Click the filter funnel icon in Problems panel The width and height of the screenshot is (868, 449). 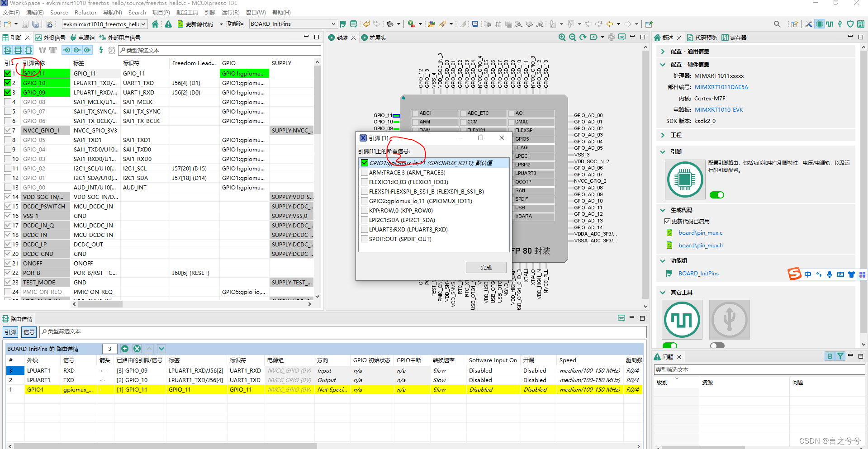[840, 356]
